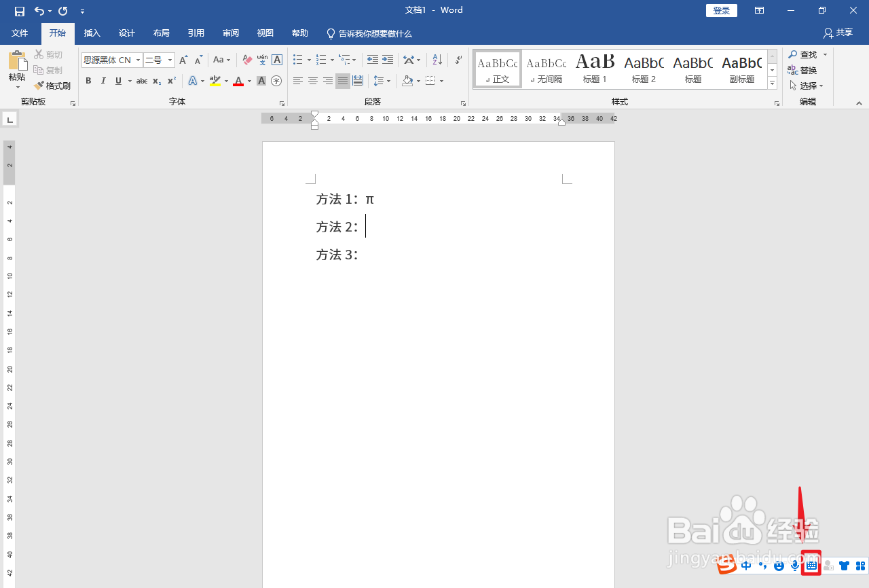Open the bullets list dropdown
The height and width of the screenshot is (588, 869).
tap(308, 60)
